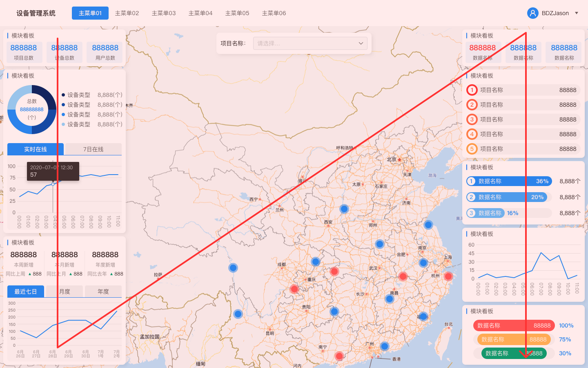The image size is (588, 368).
Task: Click the 项目总数 888888 stat card
Action: coord(24,52)
